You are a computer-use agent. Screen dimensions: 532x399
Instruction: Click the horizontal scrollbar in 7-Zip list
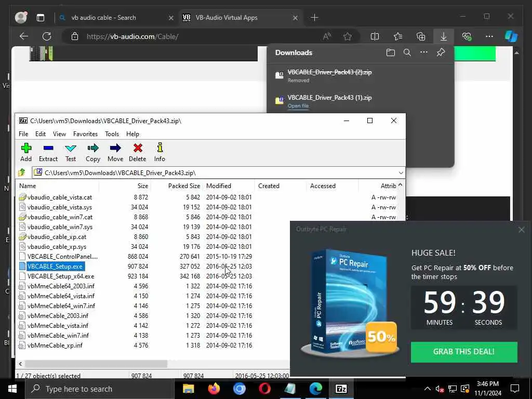(x=96, y=364)
